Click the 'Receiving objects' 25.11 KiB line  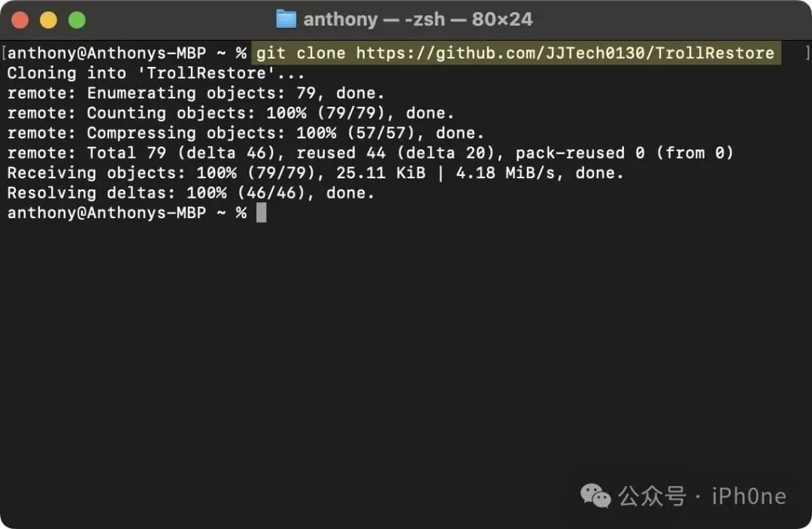[315, 173]
